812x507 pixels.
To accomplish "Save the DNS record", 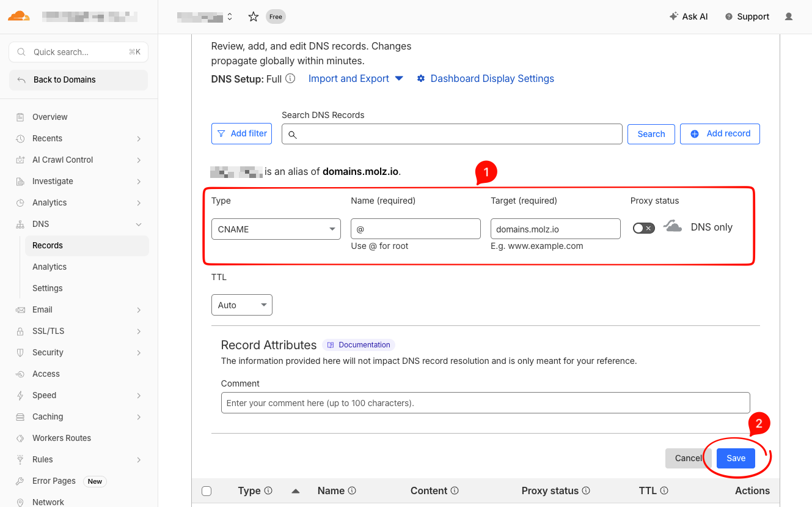I will coord(736,458).
